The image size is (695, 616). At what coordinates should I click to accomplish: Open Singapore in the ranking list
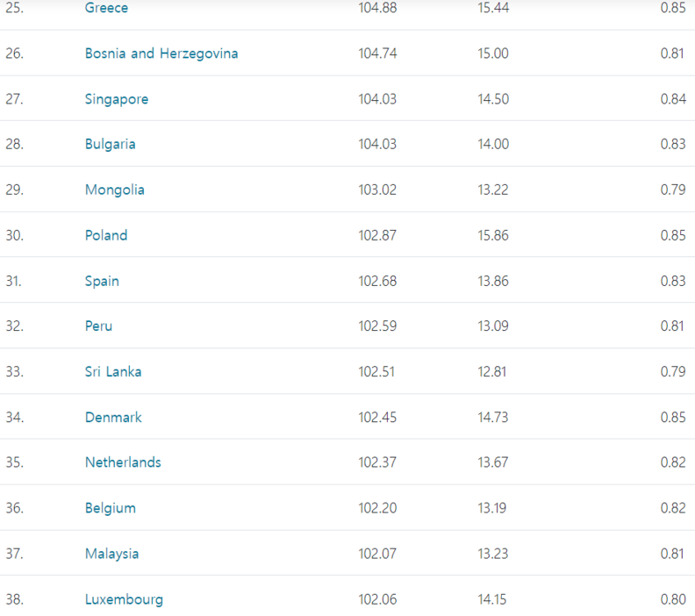(x=117, y=99)
